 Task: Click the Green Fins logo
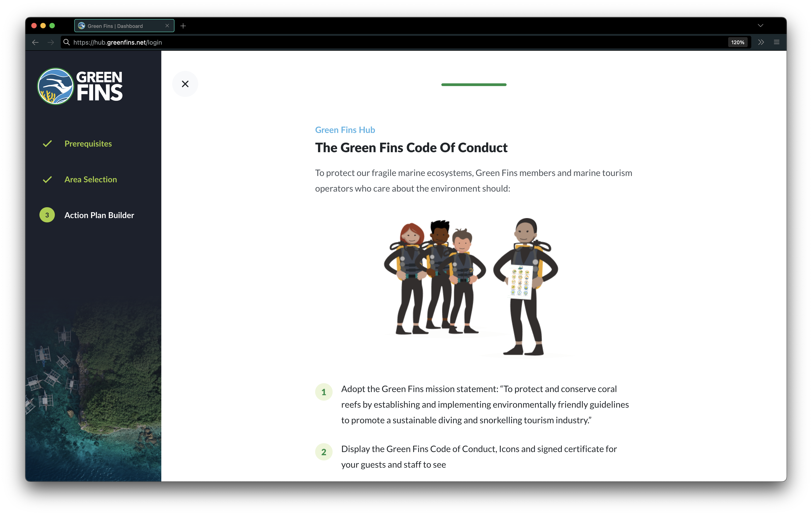[80, 86]
